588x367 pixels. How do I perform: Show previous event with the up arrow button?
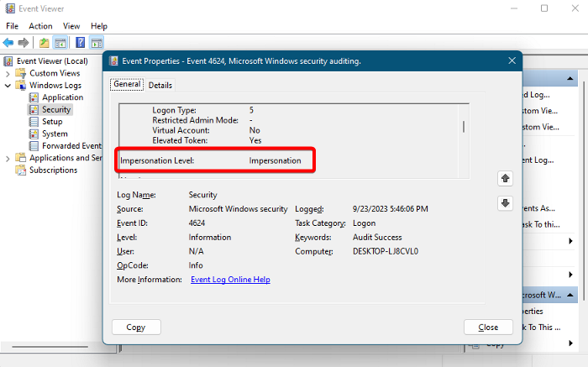505,178
